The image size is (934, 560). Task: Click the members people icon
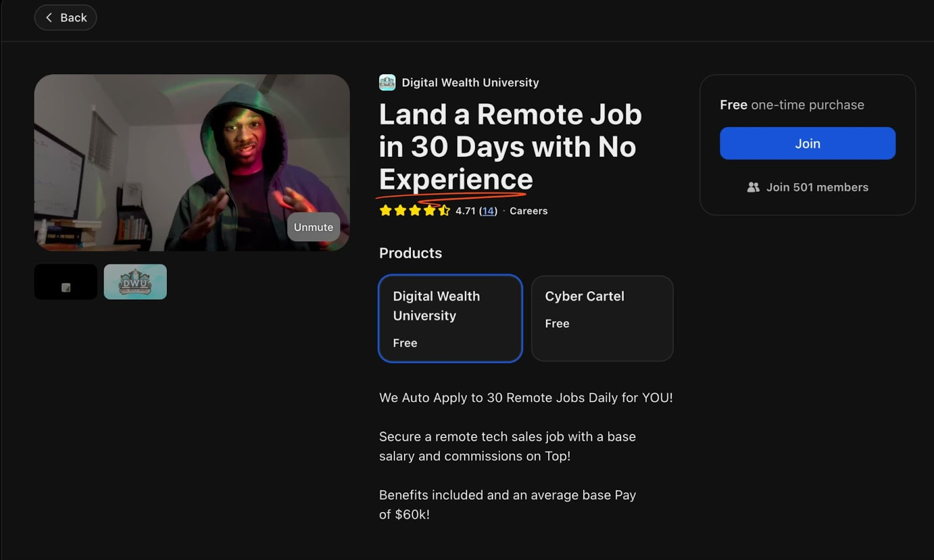click(754, 187)
